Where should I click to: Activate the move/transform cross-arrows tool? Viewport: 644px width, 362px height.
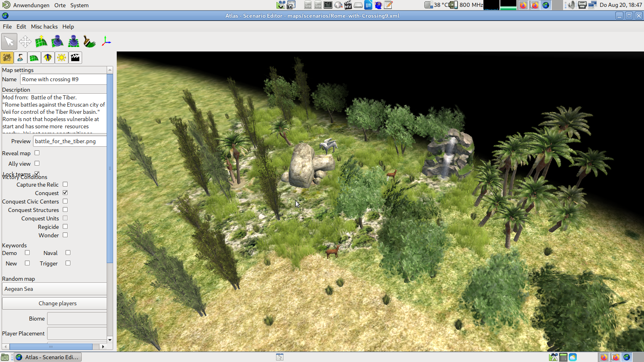point(25,41)
